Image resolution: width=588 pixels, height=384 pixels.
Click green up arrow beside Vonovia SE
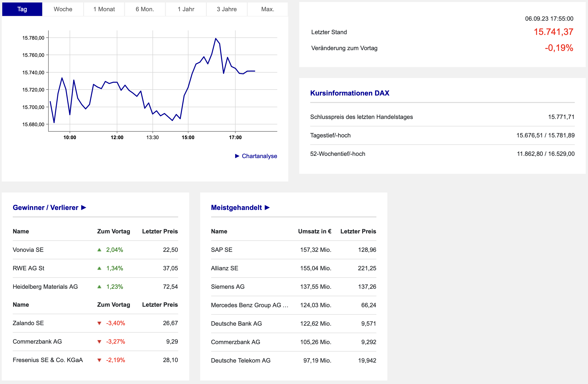[x=99, y=250]
